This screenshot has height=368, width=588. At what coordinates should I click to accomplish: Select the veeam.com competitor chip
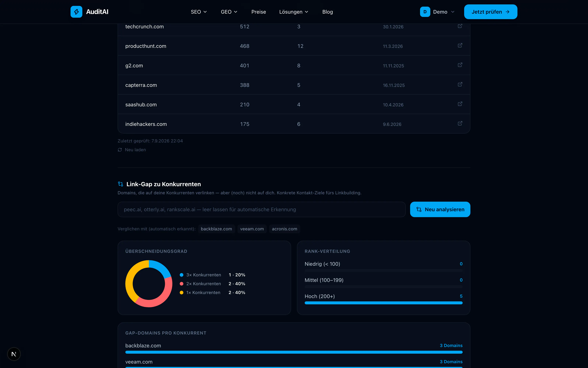[x=252, y=229]
